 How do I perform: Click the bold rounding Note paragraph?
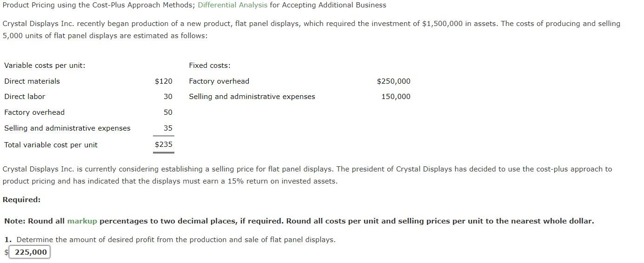(299, 221)
